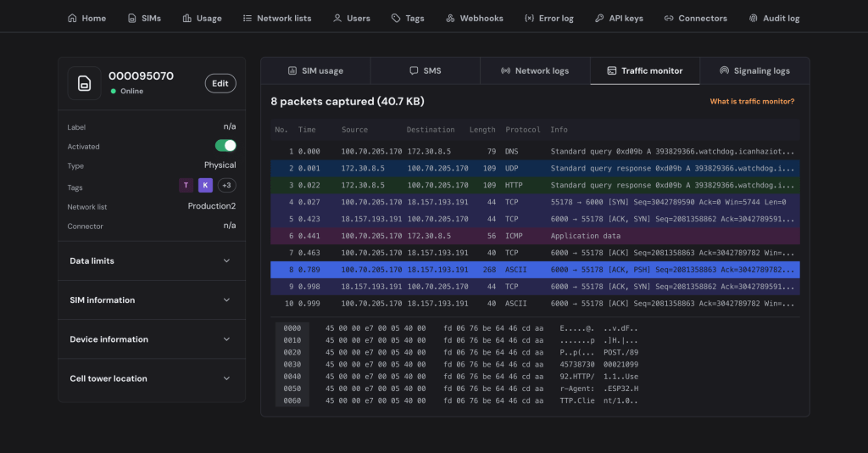Open the What is traffic monitor link
868x453 pixels.
click(752, 101)
